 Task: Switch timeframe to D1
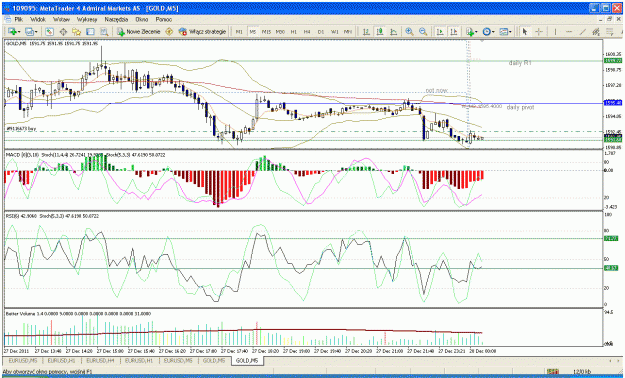pos(321,32)
